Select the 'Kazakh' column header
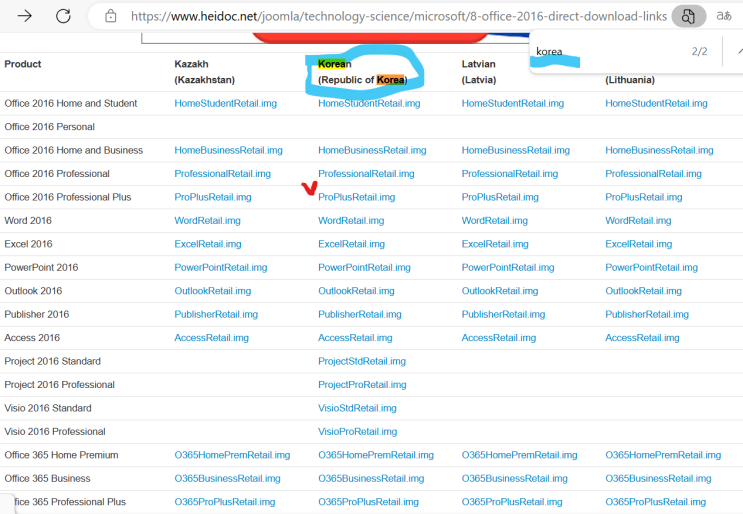The height and width of the screenshot is (514, 743). tap(191, 64)
